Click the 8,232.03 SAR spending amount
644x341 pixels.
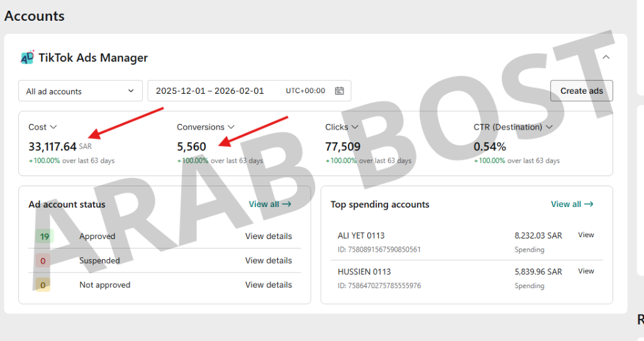click(x=538, y=235)
